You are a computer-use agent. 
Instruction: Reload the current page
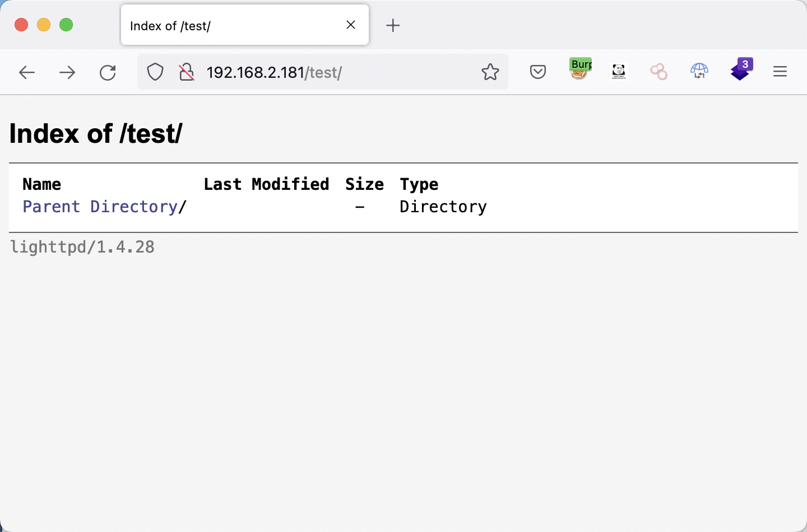tap(108, 72)
